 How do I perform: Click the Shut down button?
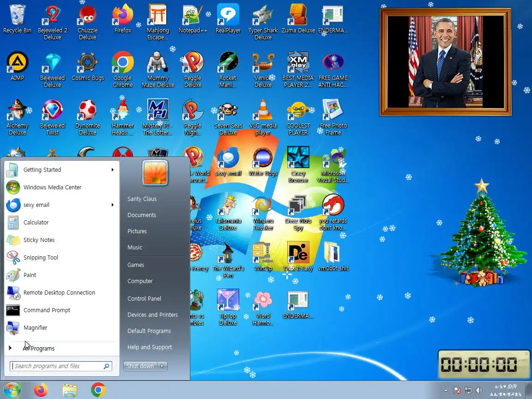click(140, 366)
